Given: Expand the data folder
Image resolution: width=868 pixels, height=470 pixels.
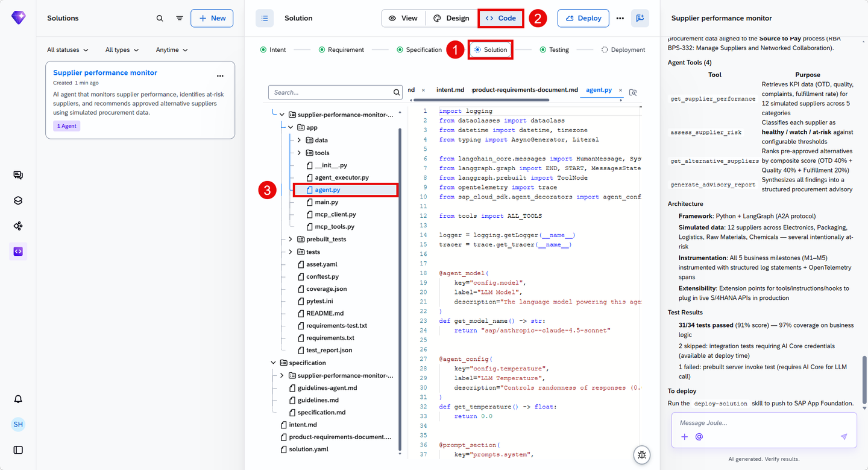Looking at the screenshot, I should pos(299,140).
